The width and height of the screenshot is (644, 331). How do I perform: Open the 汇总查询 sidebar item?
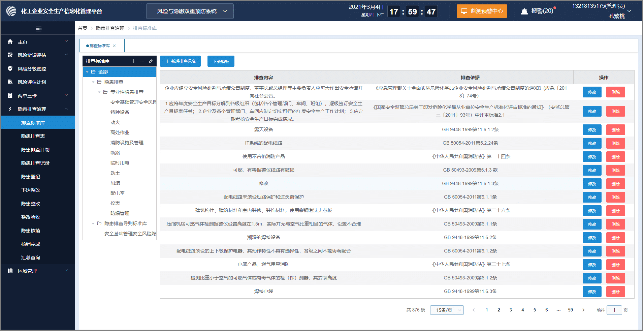(x=38, y=258)
